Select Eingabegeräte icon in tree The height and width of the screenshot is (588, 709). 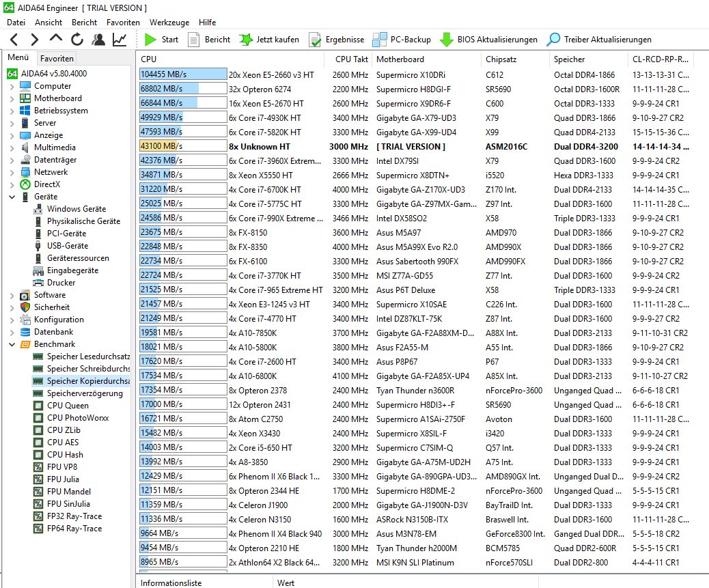pyautogui.click(x=38, y=270)
